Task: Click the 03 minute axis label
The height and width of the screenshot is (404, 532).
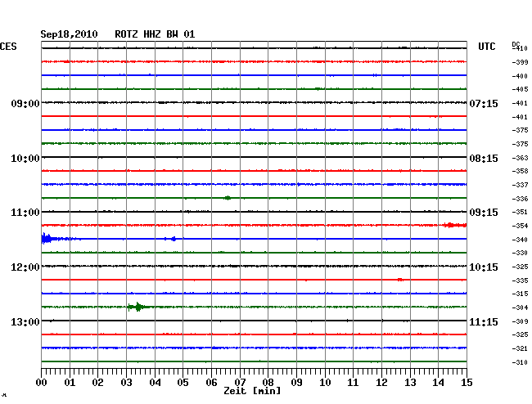Action: point(126,383)
